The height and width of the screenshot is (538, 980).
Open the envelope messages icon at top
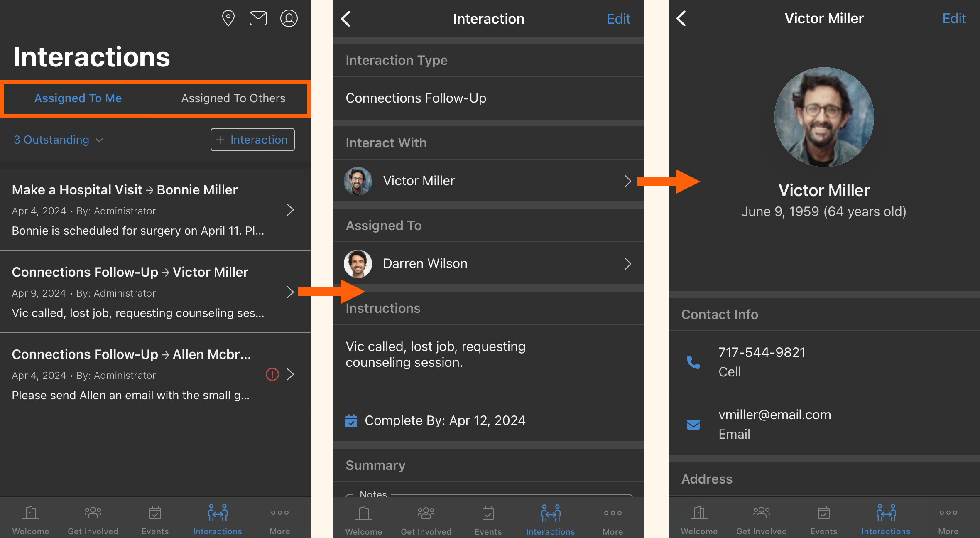258,18
